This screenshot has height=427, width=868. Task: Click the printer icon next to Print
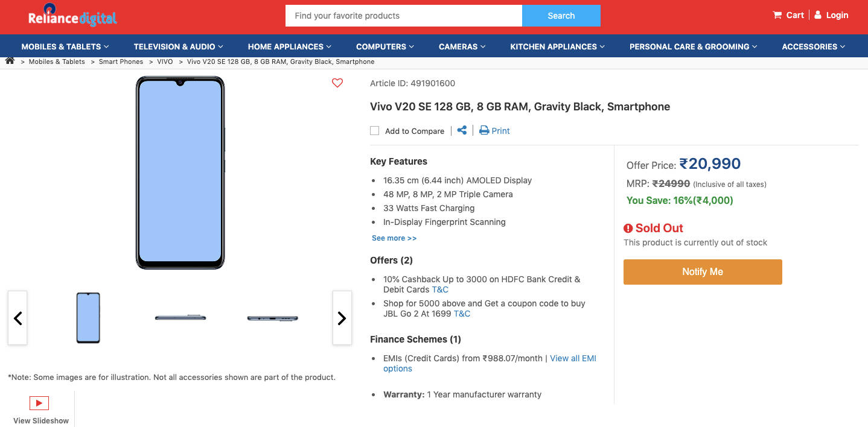click(x=484, y=130)
